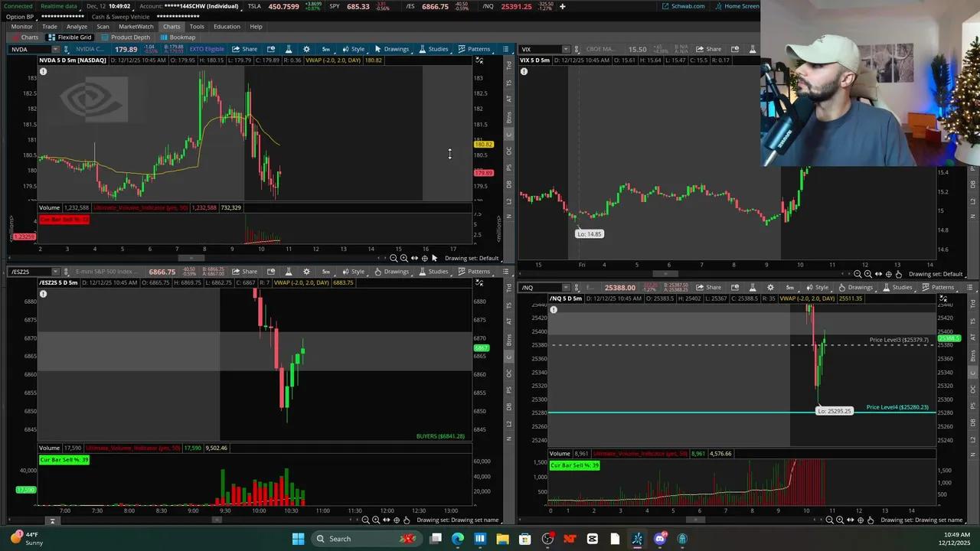Open the MarketWatch tab

[136, 27]
